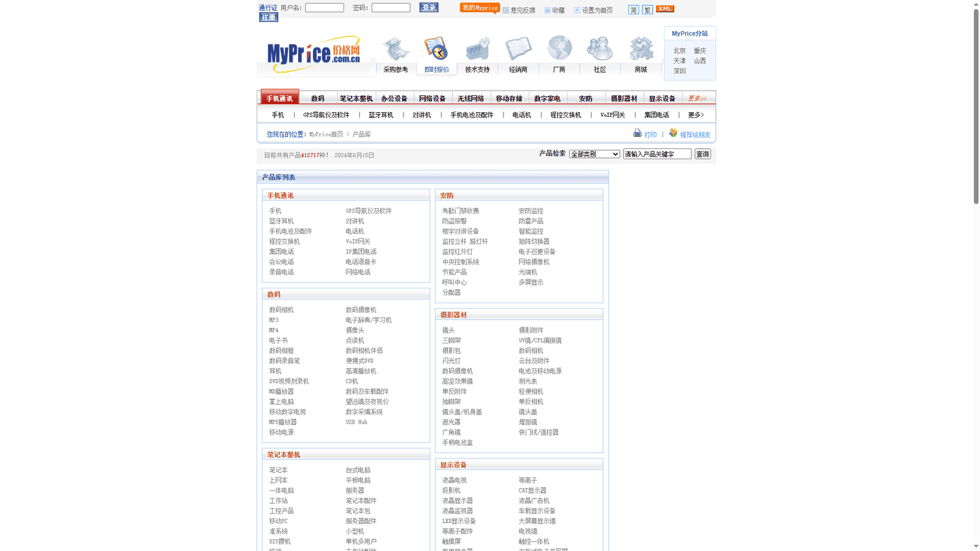Open 网络摄像机 under 安防 section

pyautogui.click(x=534, y=263)
